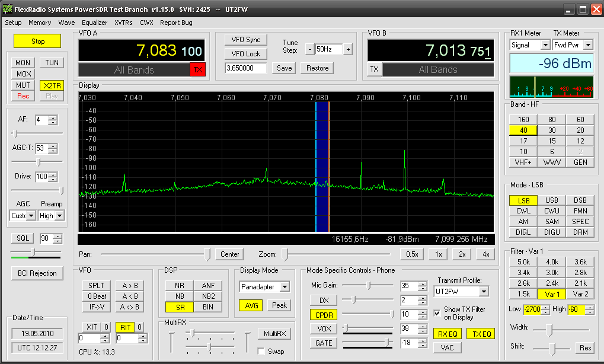Viewport: 604px width, 364px height.
Task: Enable the Swap checkbox in MultiRX
Action: click(261, 352)
